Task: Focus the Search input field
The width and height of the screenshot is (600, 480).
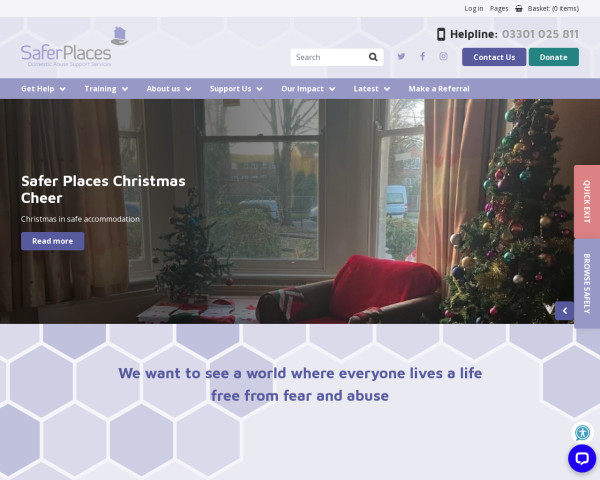Action: coord(329,57)
